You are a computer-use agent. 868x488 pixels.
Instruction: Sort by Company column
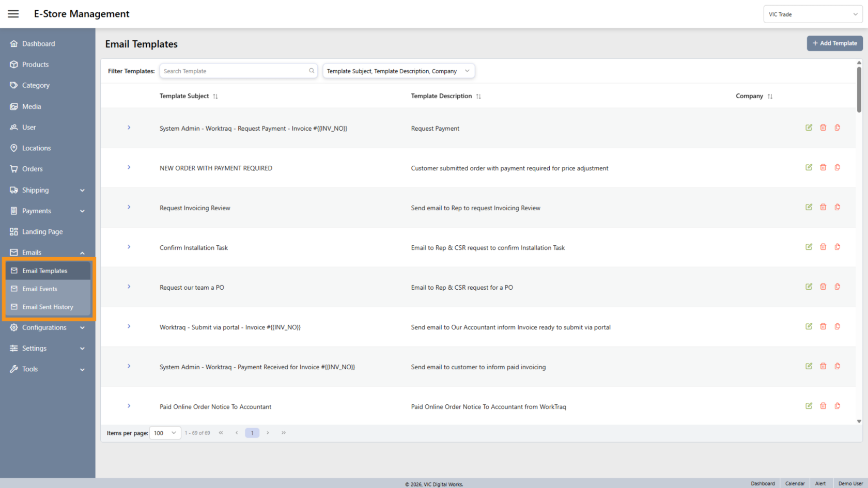pyautogui.click(x=770, y=97)
